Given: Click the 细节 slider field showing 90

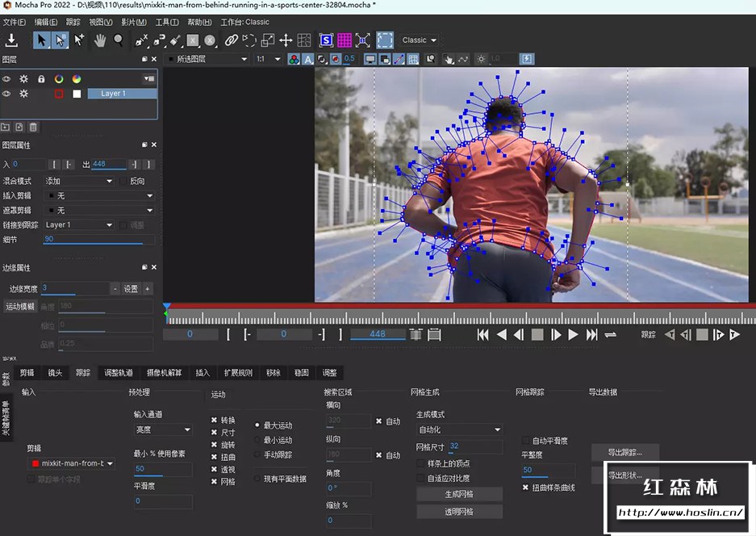Looking at the screenshot, I should coord(93,240).
